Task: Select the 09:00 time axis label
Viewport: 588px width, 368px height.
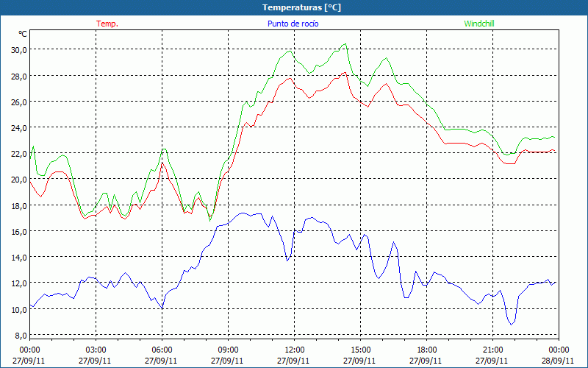Action: [229, 350]
